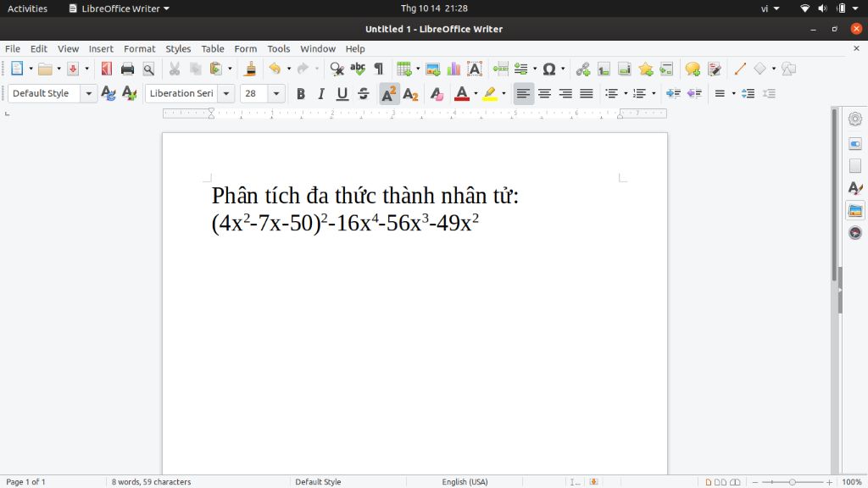Open the sidebar Navigator panel
The height and width of the screenshot is (488, 868).
pyautogui.click(x=855, y=233)
